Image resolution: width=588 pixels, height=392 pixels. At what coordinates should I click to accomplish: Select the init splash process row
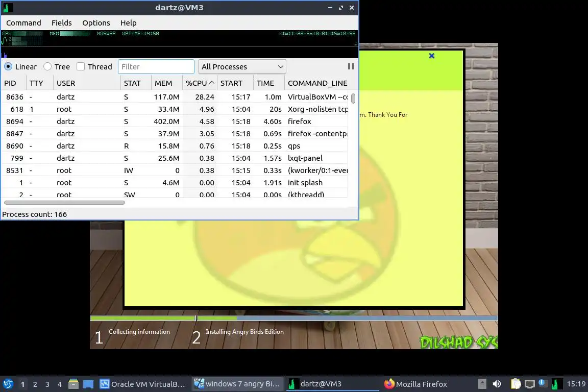pos(175,183)
